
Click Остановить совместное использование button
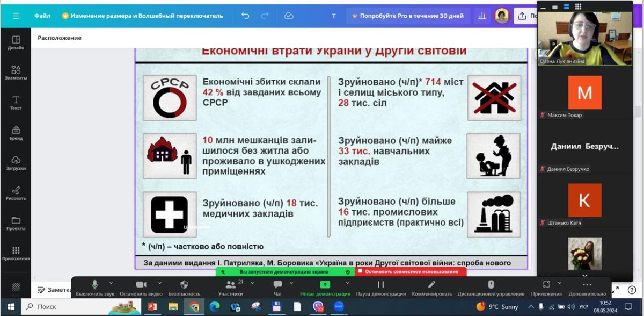coord(412,272)
